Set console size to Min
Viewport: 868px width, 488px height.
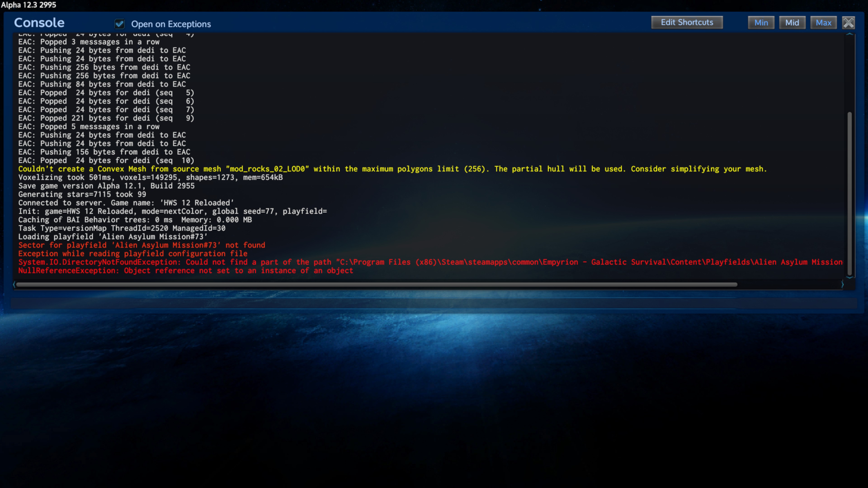(761, 23)
